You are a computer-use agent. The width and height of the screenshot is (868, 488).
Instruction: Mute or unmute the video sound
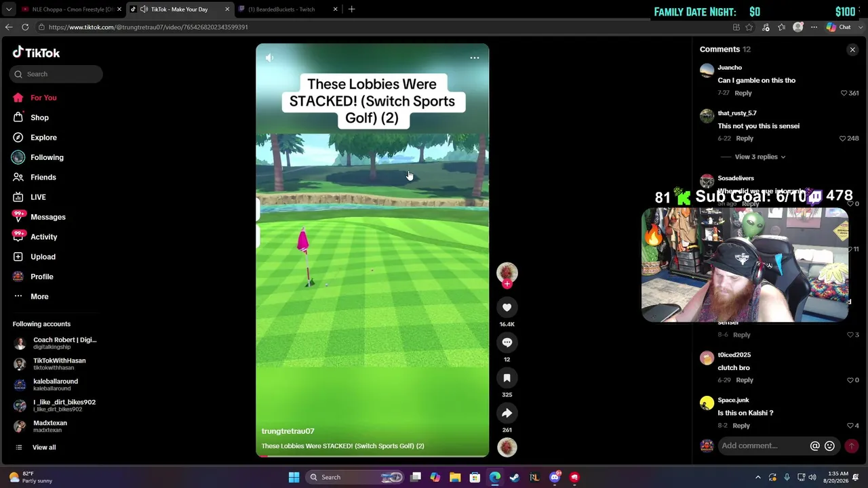point(270,58)
